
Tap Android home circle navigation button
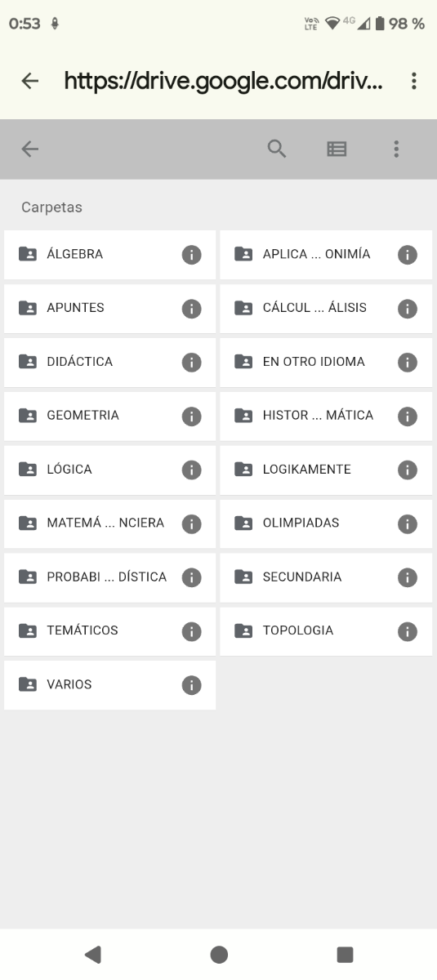click(219, 954)
